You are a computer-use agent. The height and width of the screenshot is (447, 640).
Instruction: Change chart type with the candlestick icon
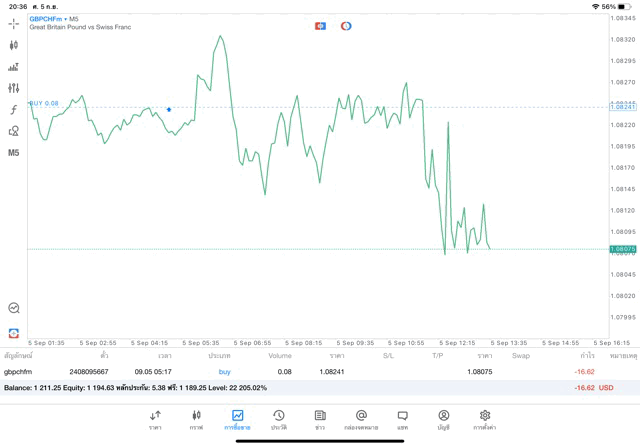click(x=13, y=45)
